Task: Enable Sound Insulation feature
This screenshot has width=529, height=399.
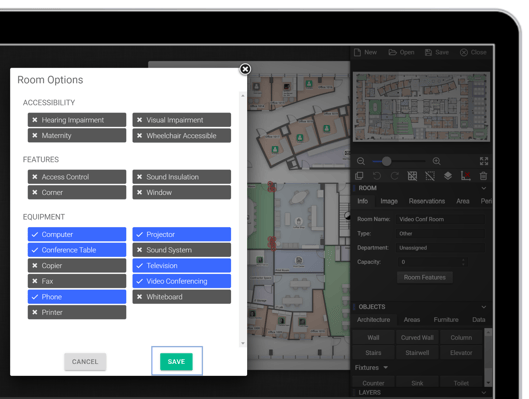Action: click(182, 177)
